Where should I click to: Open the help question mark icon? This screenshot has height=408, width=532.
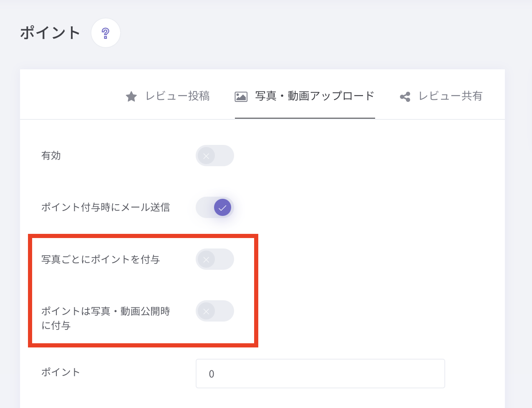click(106, 33)
